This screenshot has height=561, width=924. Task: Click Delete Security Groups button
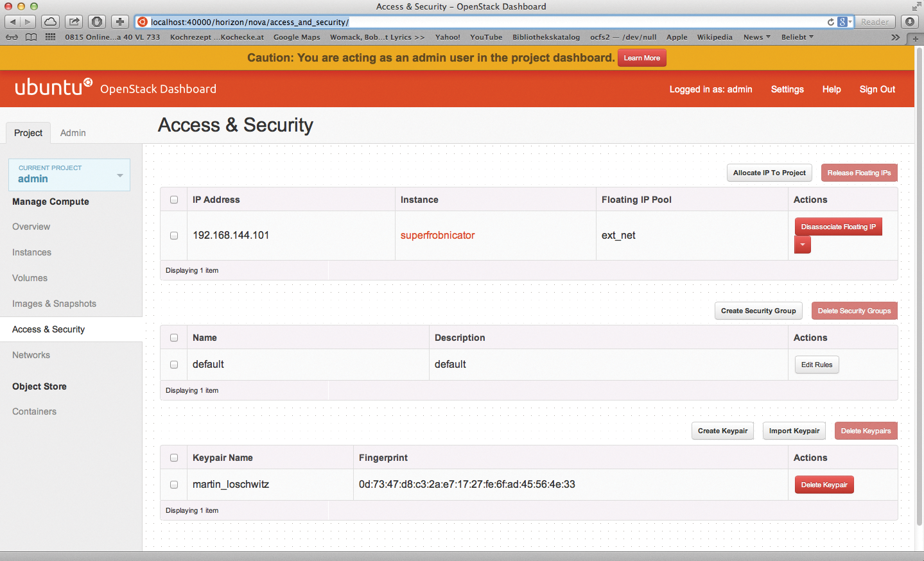854,311
